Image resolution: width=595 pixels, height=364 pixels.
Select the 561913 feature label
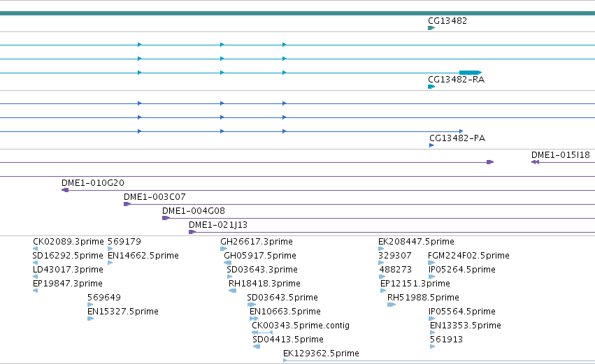(x=446, y=340)
